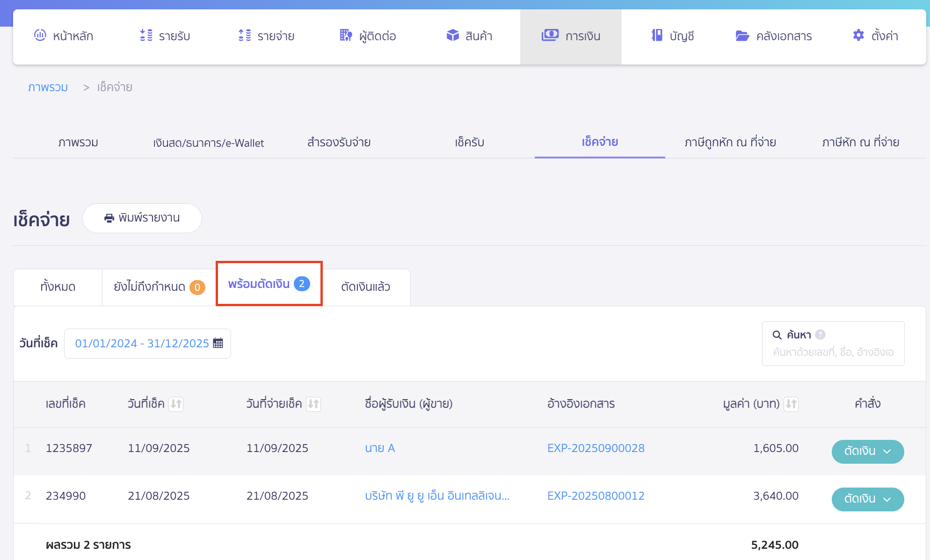Click the พิมพ์รายงาน print report button
Viewport: 930px width, 560px height.
pyautogui.click(x=142, y=218)
